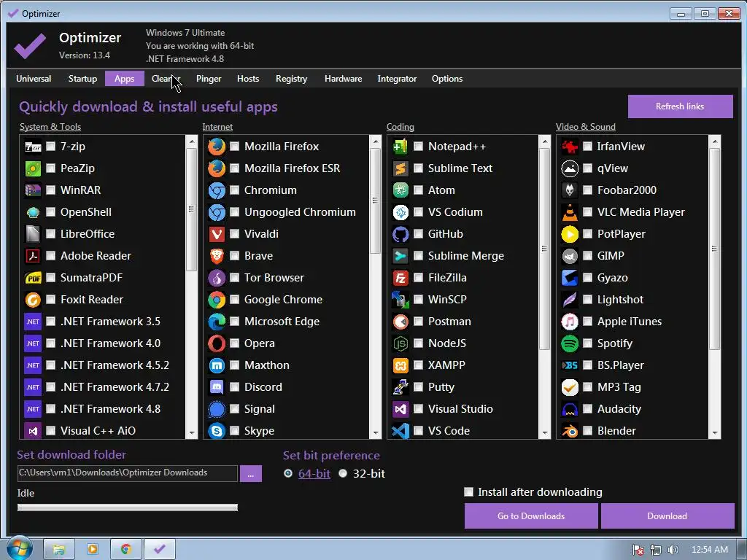The width and height of the screenshot is (747, 560).
Task: Click the Discord icon
Action: 217,388
